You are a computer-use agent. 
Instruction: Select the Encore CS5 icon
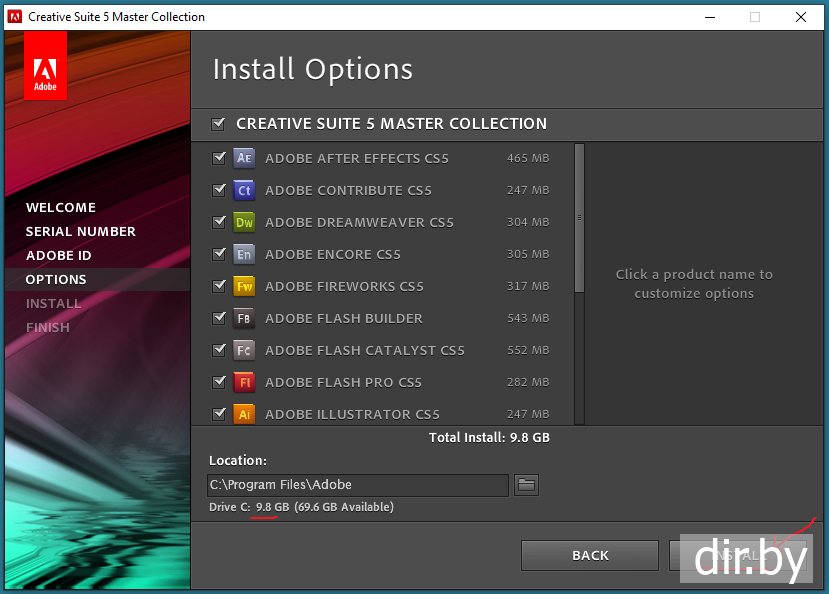[244, 254]
